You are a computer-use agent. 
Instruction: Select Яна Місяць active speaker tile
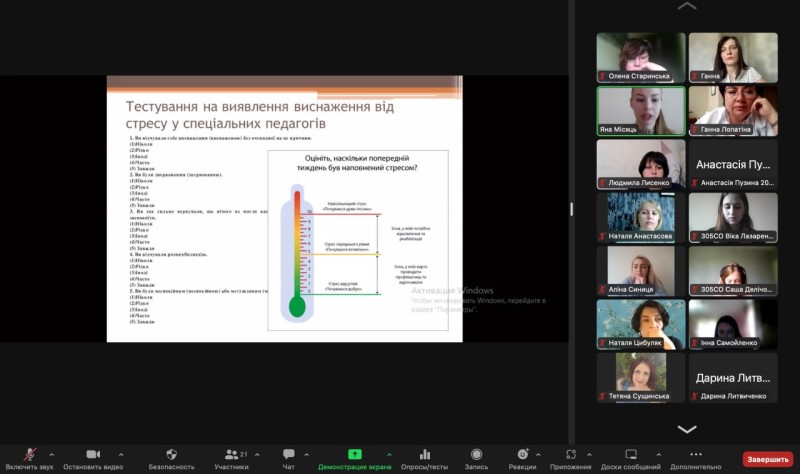pos(641,111)
